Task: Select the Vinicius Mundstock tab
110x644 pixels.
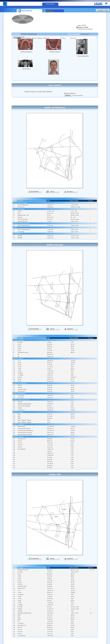Action: pyautogui.click(x=26, y=11)
